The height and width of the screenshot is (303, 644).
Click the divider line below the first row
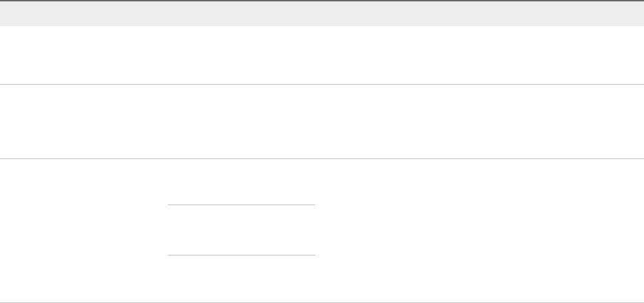322,84
